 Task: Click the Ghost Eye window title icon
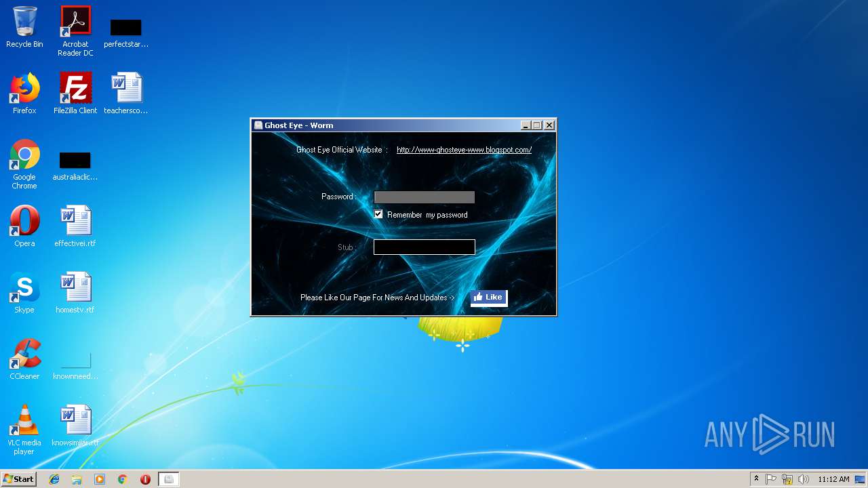pyautogui.click(x=258, y=125)
